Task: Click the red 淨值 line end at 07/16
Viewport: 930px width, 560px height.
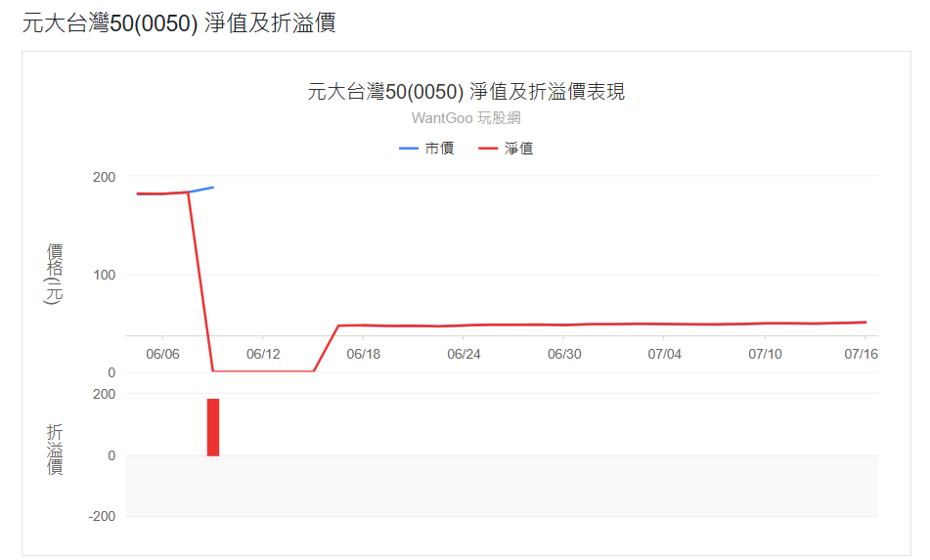Action: (864, 323)
